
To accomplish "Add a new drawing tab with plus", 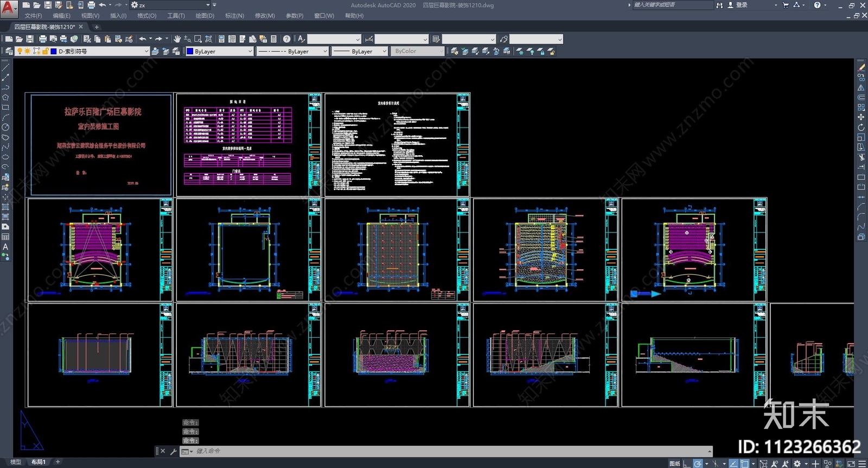I will 97,27.
